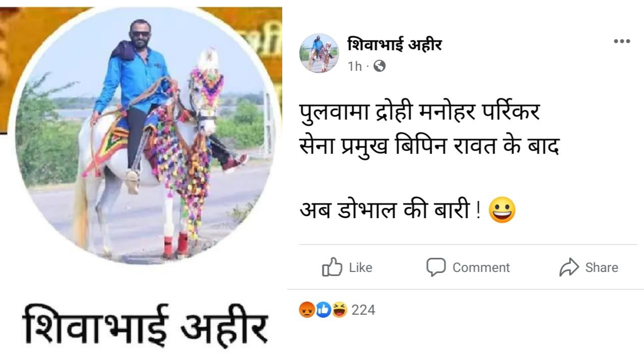Tap the Comment speech-bubble icon
Screen dimensions: 644x362
(436, 267)
